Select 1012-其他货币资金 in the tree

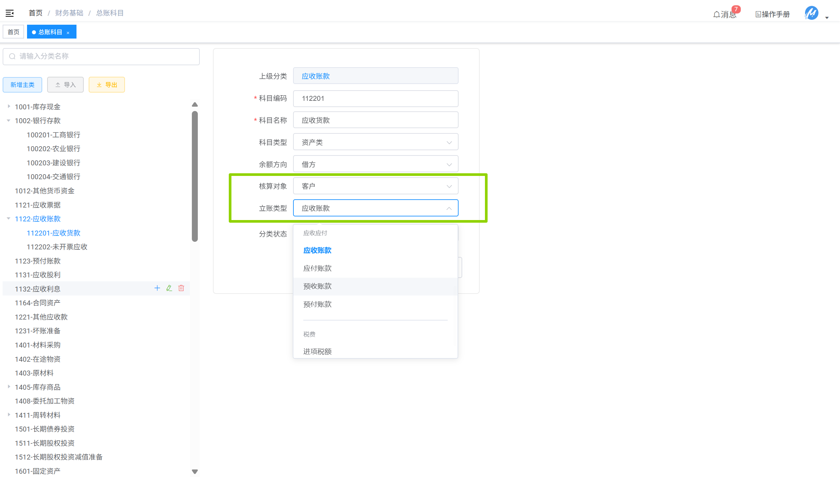coord(45,191)
